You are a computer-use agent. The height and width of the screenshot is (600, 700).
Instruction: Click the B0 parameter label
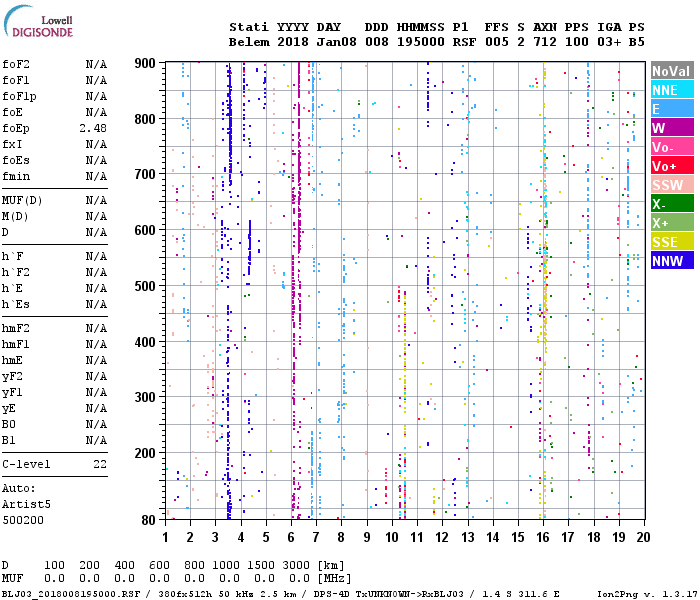8,425
